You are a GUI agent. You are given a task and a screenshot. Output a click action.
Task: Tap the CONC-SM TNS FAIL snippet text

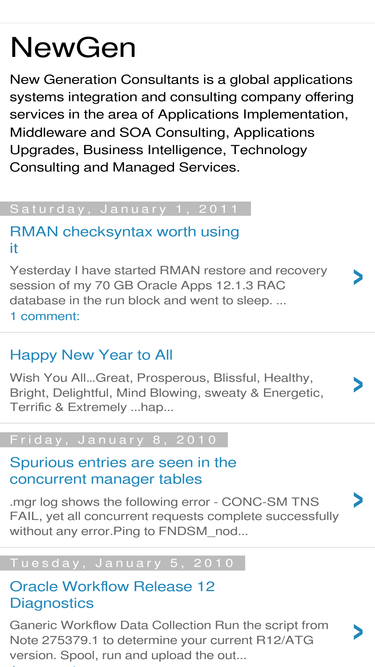point(174,516)
